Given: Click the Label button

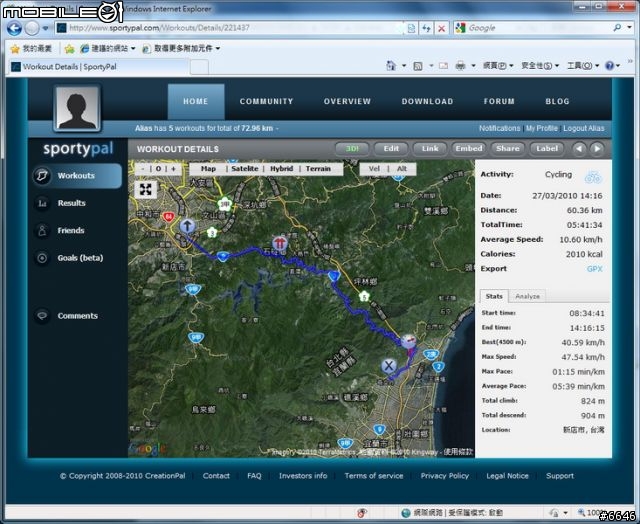Looking at the screenshot, I should [x=547, y=149].
